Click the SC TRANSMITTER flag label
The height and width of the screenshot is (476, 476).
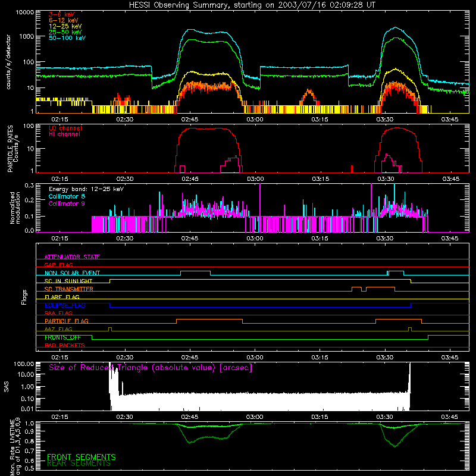pyautogui.click(x=69, y=289)
